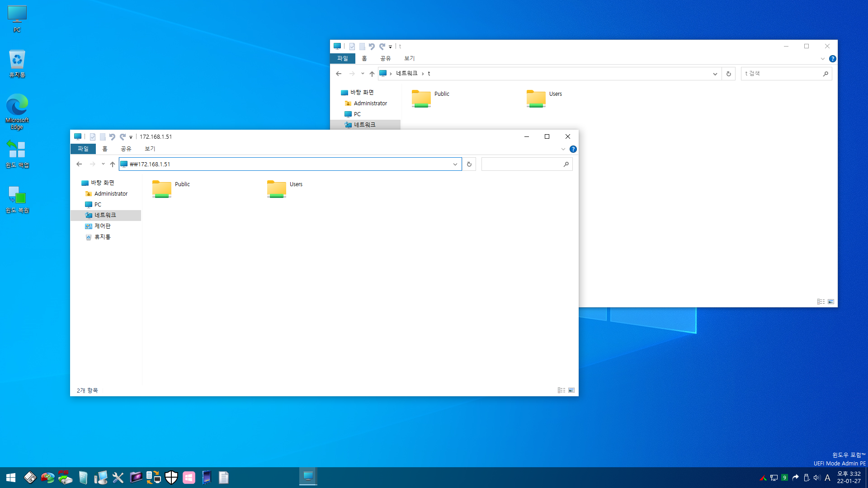Expand the ribbon in 172.168.1.51 window
The image size is (868, 488).
pyautogui.click(x=563, y=149)
